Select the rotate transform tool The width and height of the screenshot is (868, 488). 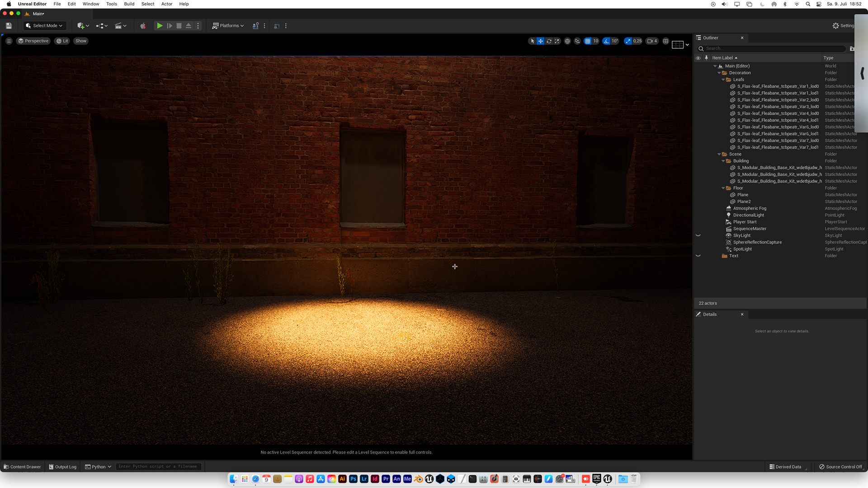pos(549,41)
